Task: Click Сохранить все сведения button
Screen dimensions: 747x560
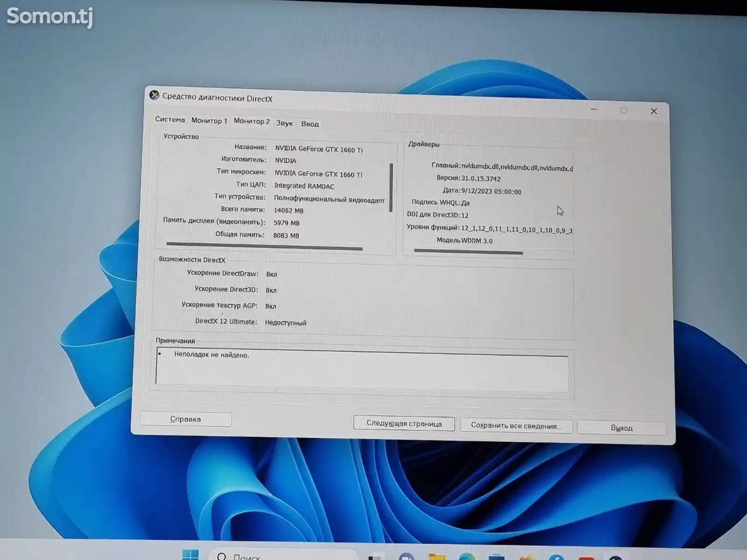Action: [x=516, y=426]
